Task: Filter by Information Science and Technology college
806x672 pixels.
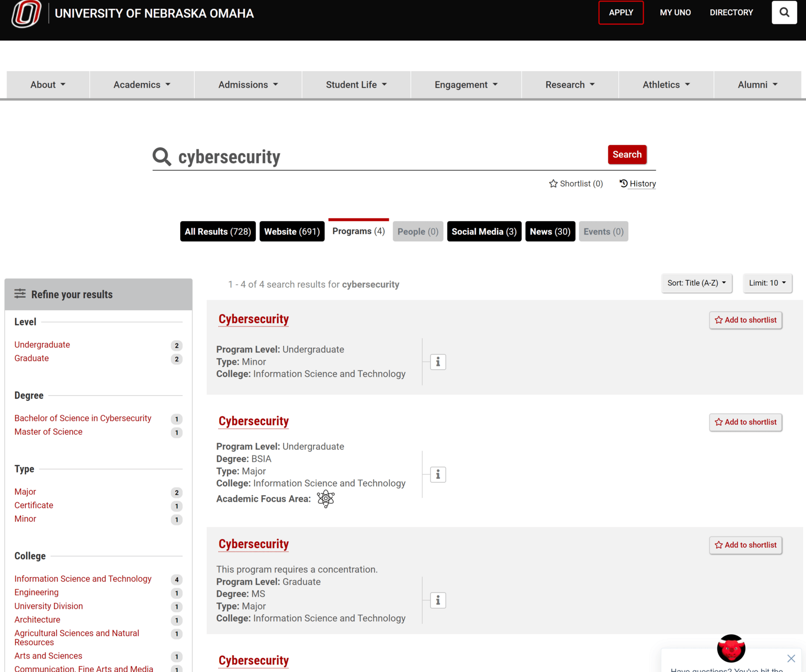Action: coord(83,579)
